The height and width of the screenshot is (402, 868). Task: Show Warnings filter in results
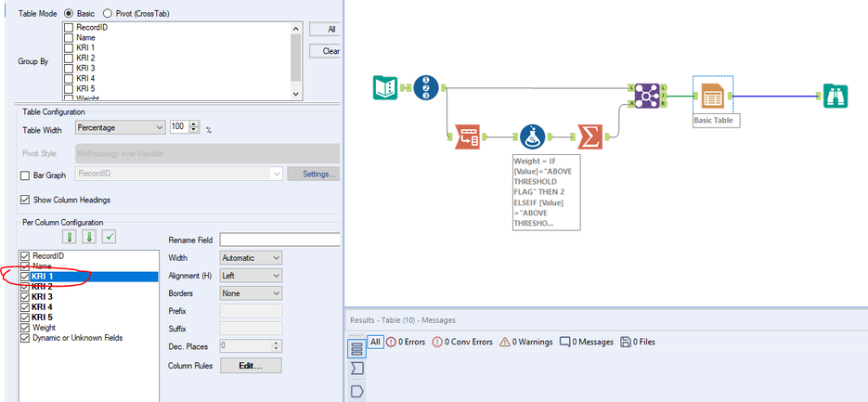[x=525, y=343]
